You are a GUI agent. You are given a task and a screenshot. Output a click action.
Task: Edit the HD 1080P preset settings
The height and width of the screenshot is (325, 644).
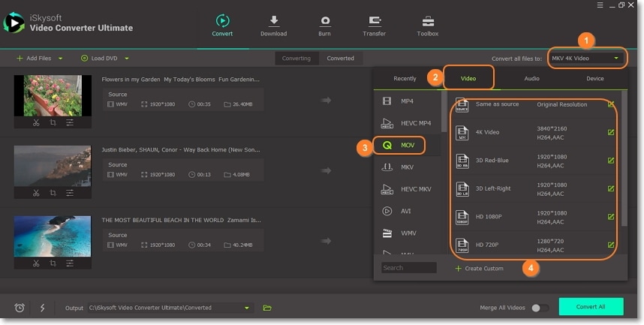point(611,216)
